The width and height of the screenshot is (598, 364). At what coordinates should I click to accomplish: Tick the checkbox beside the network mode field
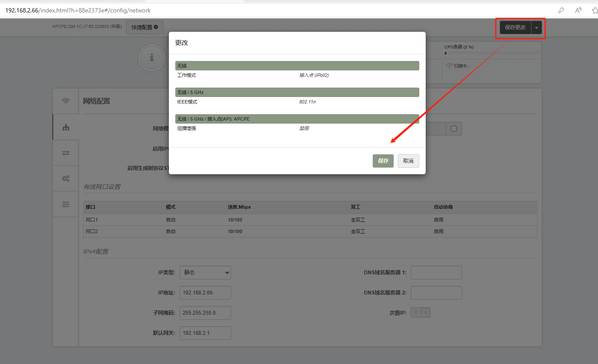pyautogui.click(x=454, y=128)
